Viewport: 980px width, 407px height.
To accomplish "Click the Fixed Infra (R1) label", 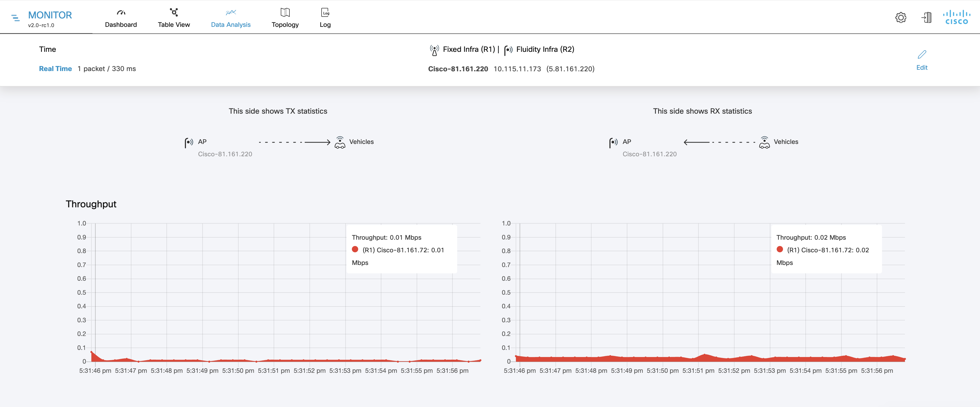I will (x=469, y=49).
